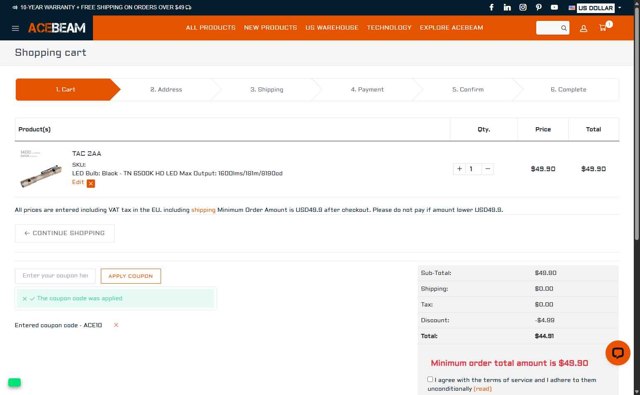Click the -$4.99 discount value

point(544,320)
